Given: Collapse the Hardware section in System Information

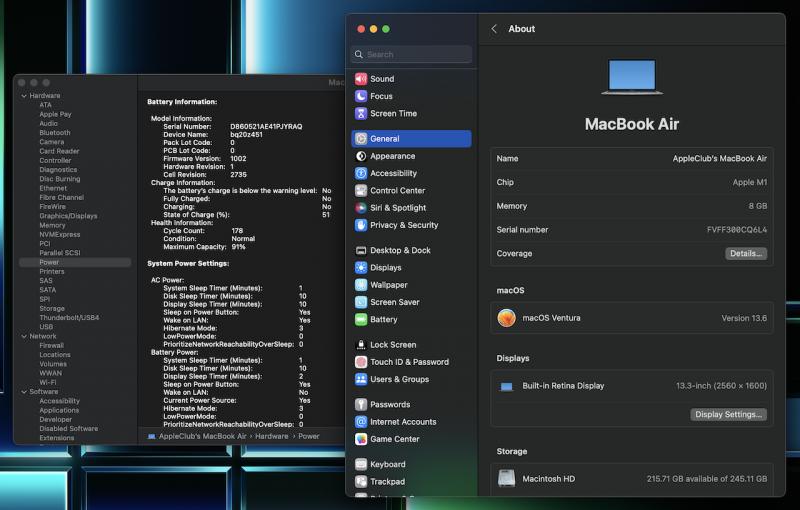Looking at the screenshot, I should [x=24, y=96].
